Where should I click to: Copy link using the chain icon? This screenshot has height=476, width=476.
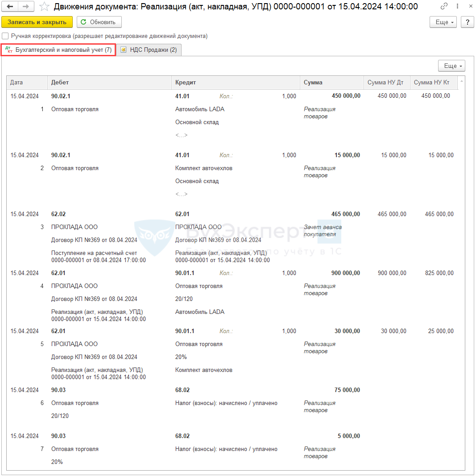(x=444, y=6)
